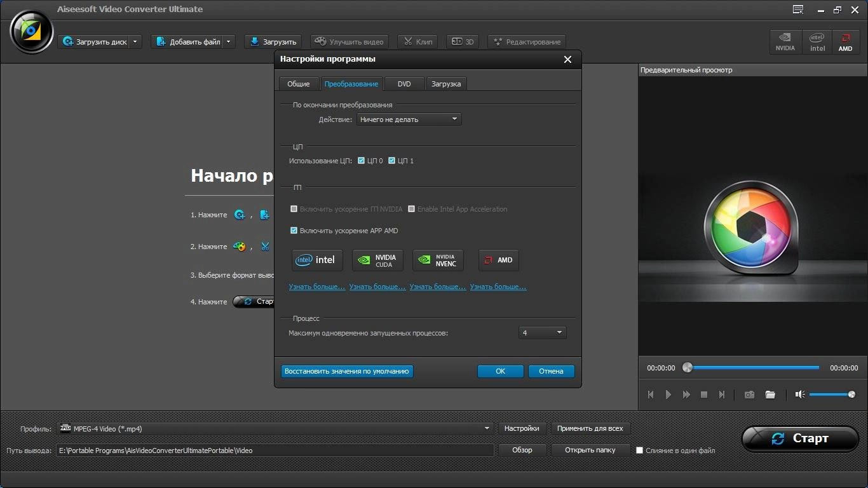Image resolution: width=868 pixels, height=488 pixels.
Task: Click the add disc icon in step 1
Action: pos(240,215)
